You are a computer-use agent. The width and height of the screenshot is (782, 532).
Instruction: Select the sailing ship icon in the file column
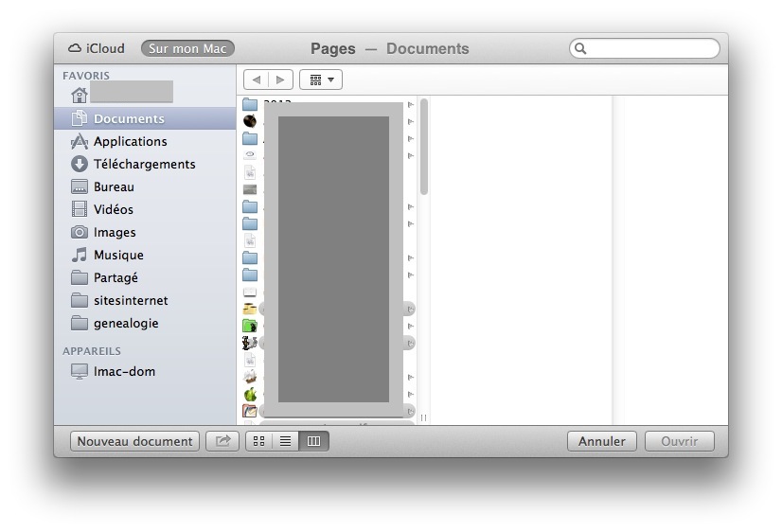(x=250, y=377)
